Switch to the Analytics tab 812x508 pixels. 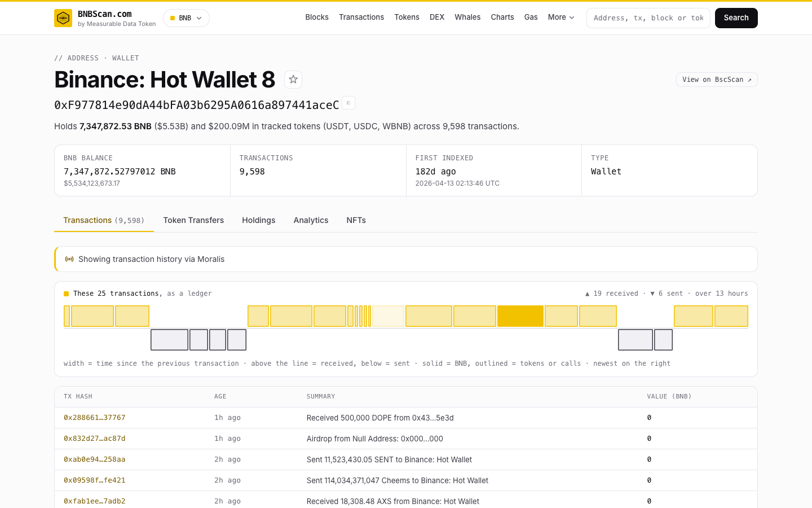click(x=311, y=220)
